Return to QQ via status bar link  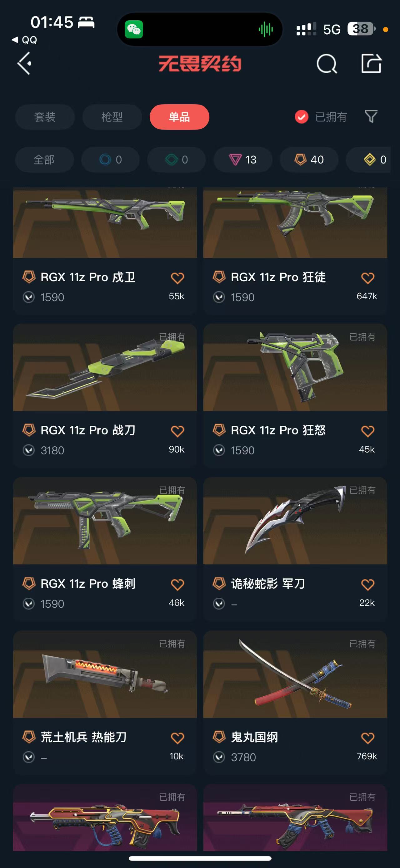24,40
